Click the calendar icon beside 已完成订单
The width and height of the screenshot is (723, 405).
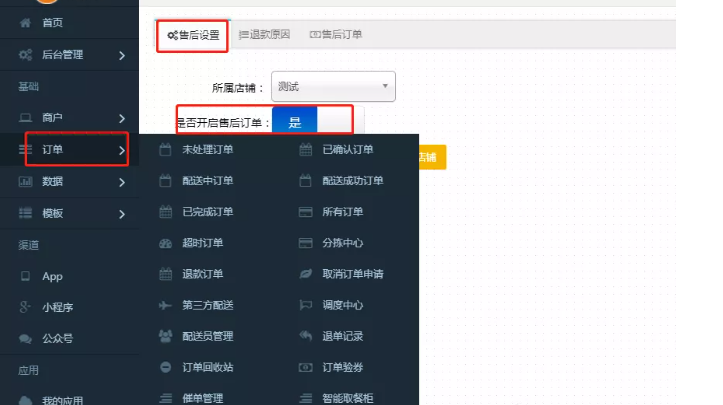pos(165,212)
